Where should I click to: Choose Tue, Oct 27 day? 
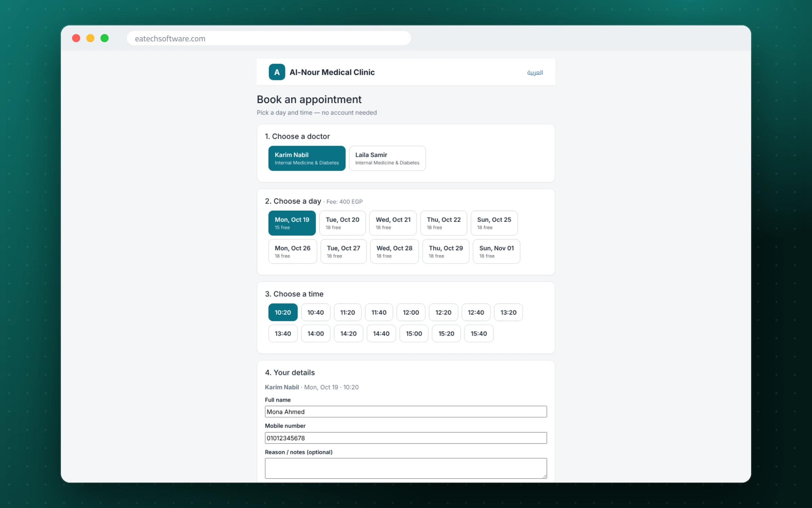point(343,251)
